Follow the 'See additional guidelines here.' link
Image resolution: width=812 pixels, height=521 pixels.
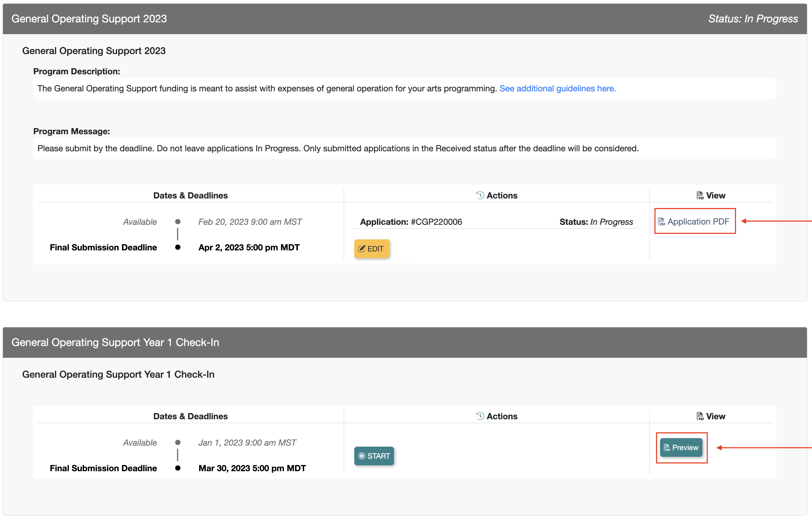pyautogui.click(x=557, y=88)
